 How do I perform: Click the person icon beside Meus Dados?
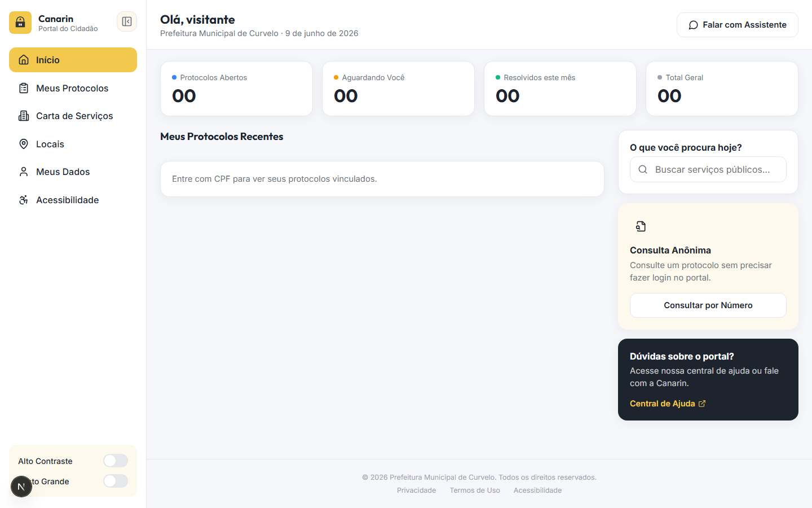(24, 172)
